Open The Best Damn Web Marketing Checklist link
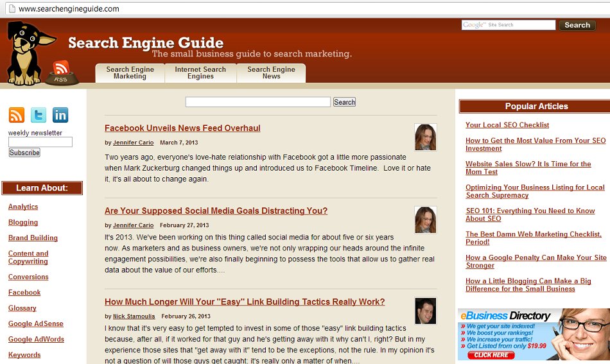This screenshot has width=610, height=364. coord(534,238)
